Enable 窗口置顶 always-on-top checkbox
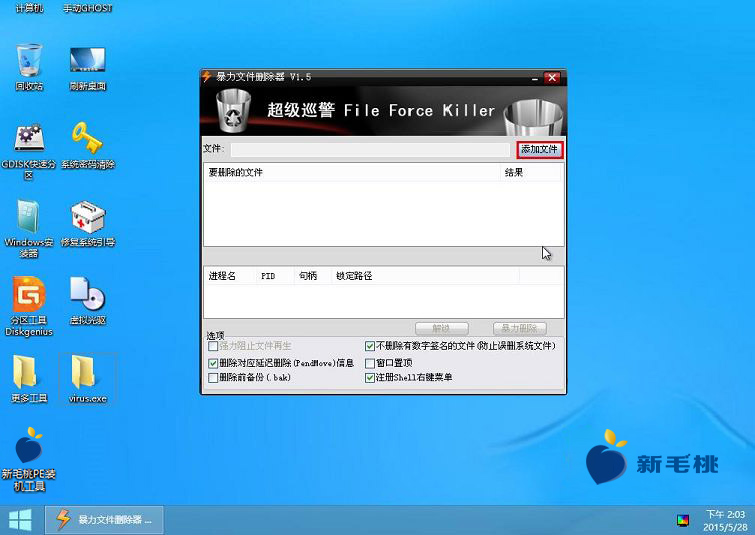This screenshot has width=755, height=535. tap(370, 363)
